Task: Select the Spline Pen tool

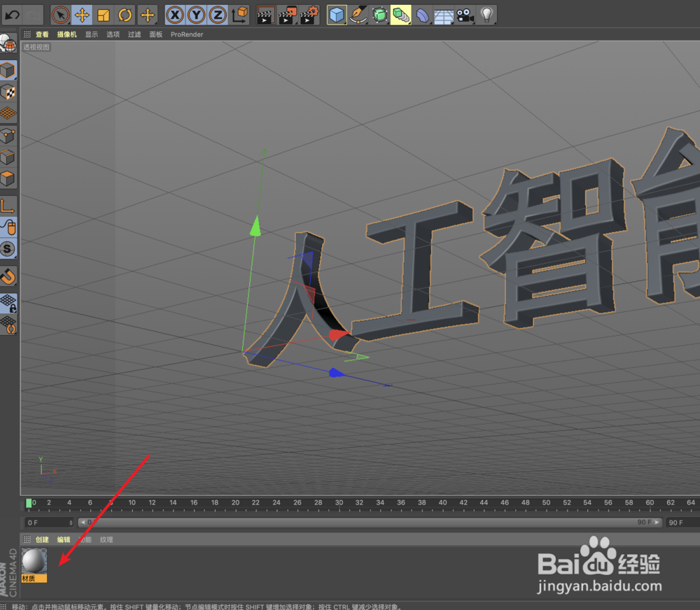Action: coord(358,15)
